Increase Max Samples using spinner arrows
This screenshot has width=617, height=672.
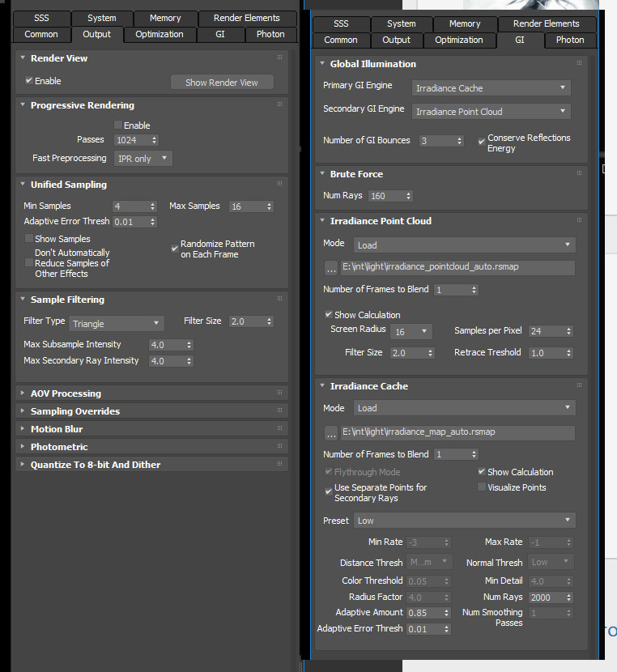[x=271, y=203]
